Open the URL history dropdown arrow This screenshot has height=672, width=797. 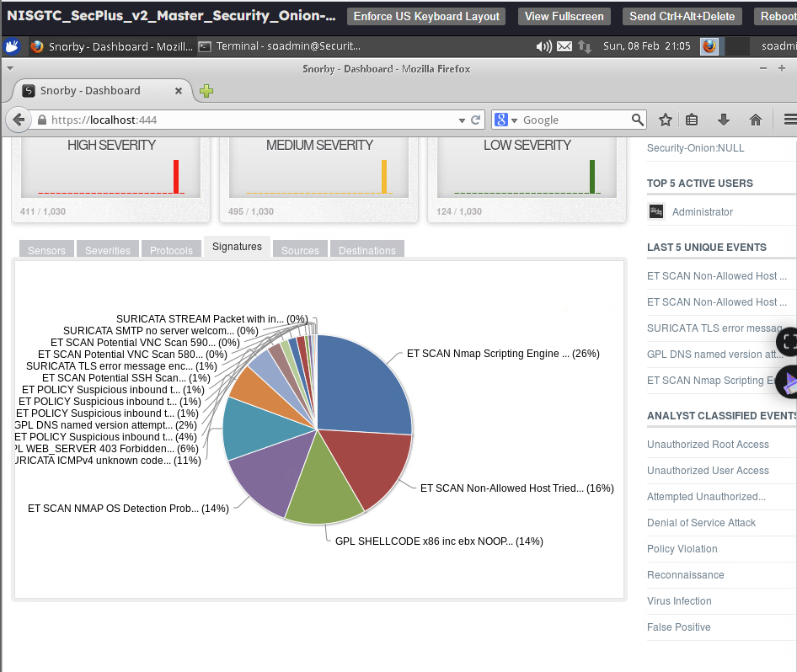click(x=462, y=120)
